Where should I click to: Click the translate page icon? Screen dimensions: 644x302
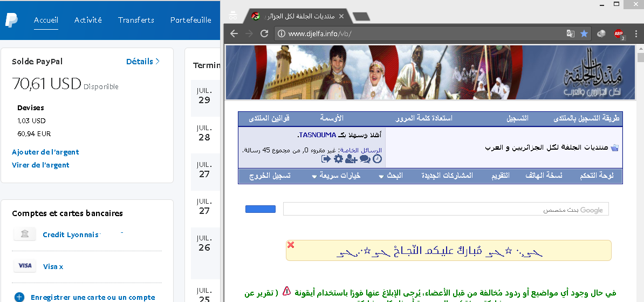click(x=571, y=33)
